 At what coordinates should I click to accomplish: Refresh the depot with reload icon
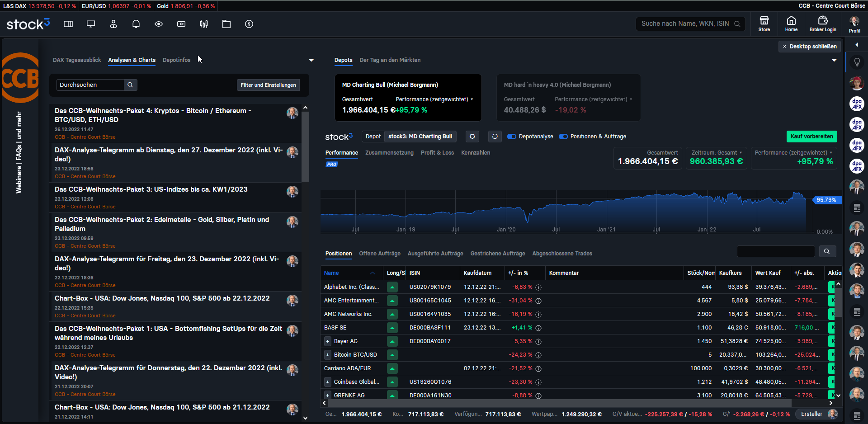pyautogui.click(x=495, y=137)
